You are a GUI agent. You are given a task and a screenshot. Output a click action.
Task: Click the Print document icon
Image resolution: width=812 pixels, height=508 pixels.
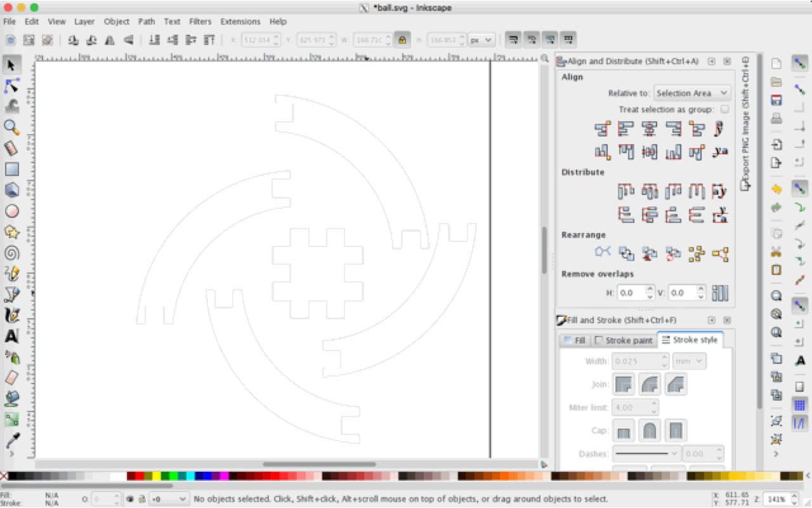click(x=776, y=119)
